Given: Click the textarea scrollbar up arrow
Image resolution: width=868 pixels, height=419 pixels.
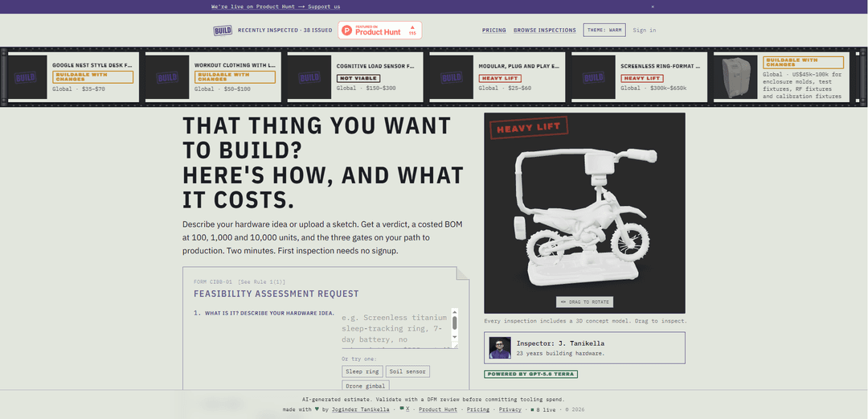Looking at the screenshot, I should (454, 311).
